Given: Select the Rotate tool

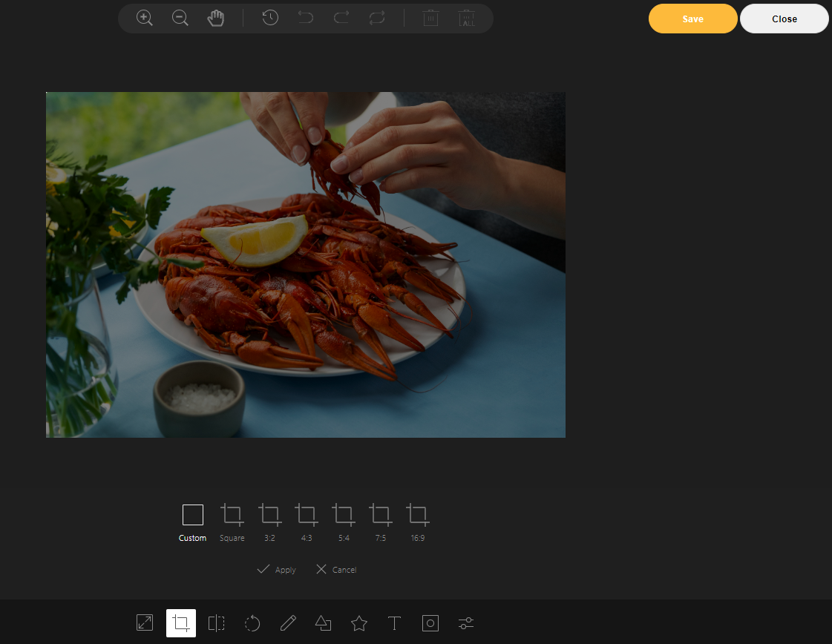Looking at the screenshot, I should (252, 622).
